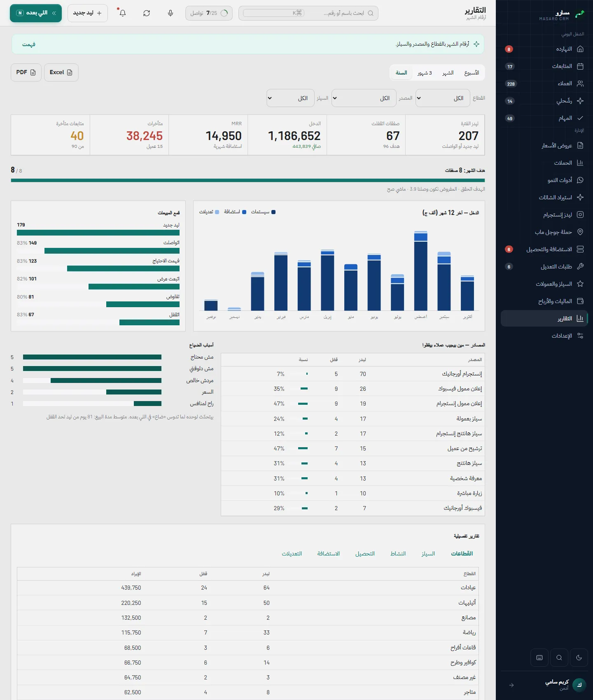This screenshot has height=700, width=593.
Task: Click the المتابعات calendar icon
Action: (x=580, y=66)
